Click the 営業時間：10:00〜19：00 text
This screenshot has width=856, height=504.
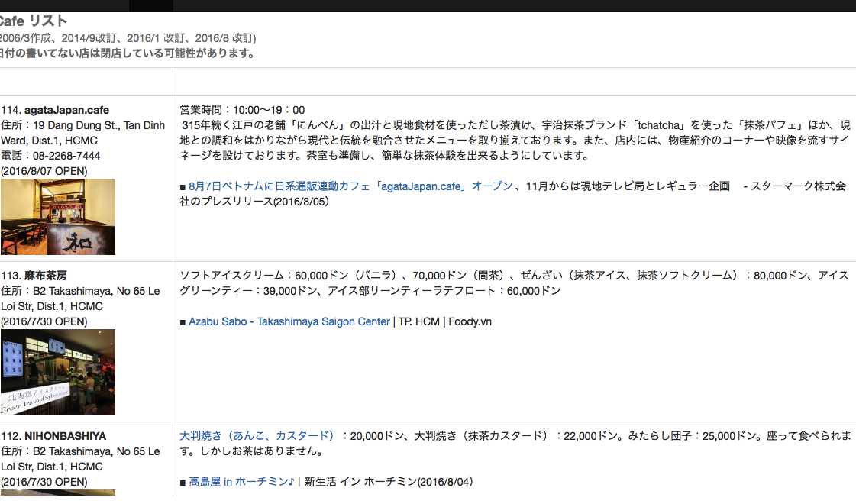[x=242, y=110]
